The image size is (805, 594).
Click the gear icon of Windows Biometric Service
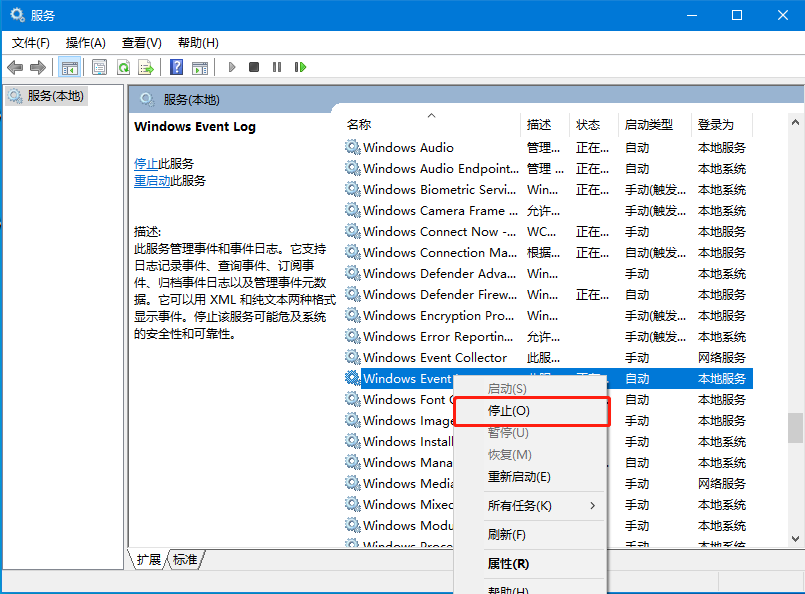click(x=352, y=189)
